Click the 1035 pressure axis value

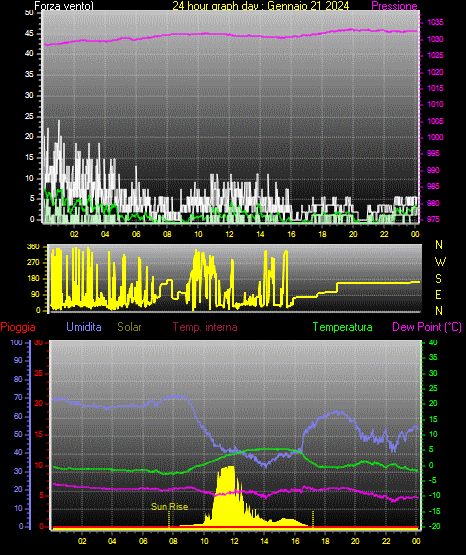(x=435, y=22)
